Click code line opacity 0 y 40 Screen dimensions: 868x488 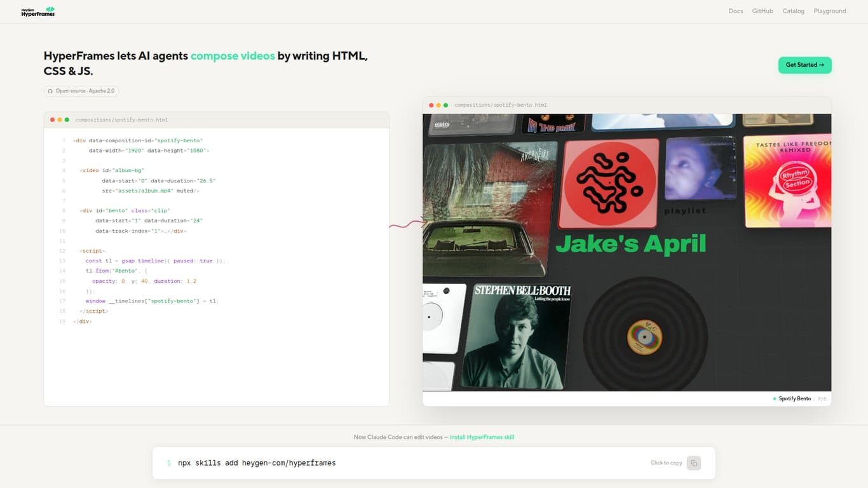[144, 281]
